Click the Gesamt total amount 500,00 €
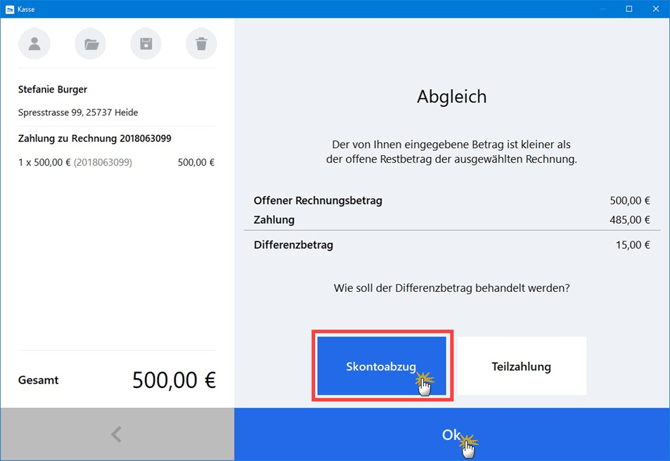This screenshot has width=670, height=461. 173,380
